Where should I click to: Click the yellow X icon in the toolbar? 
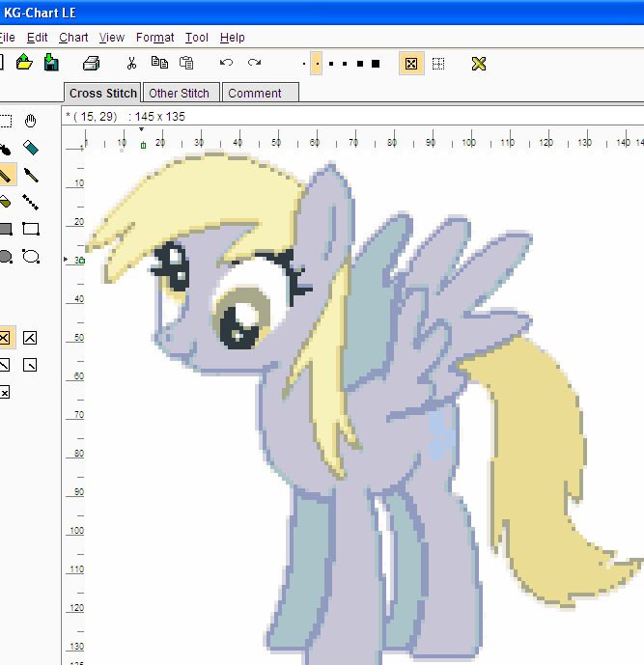(479, 64)
